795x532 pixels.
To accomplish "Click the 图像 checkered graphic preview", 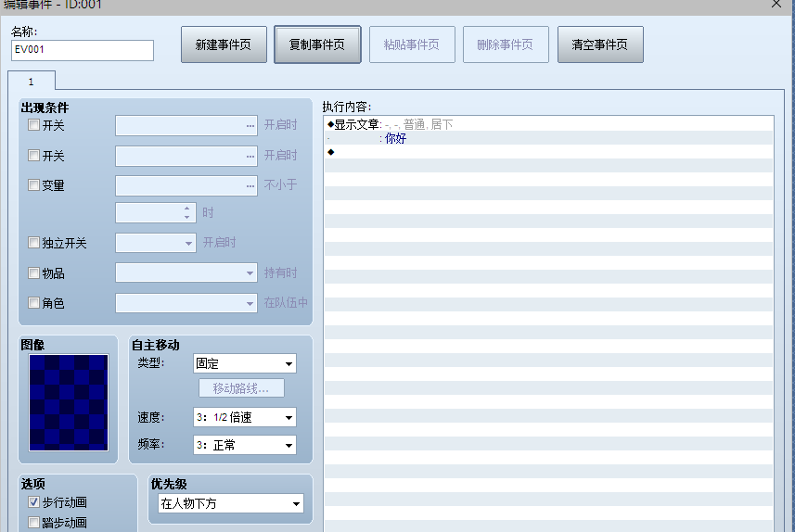I will [69, 402].
